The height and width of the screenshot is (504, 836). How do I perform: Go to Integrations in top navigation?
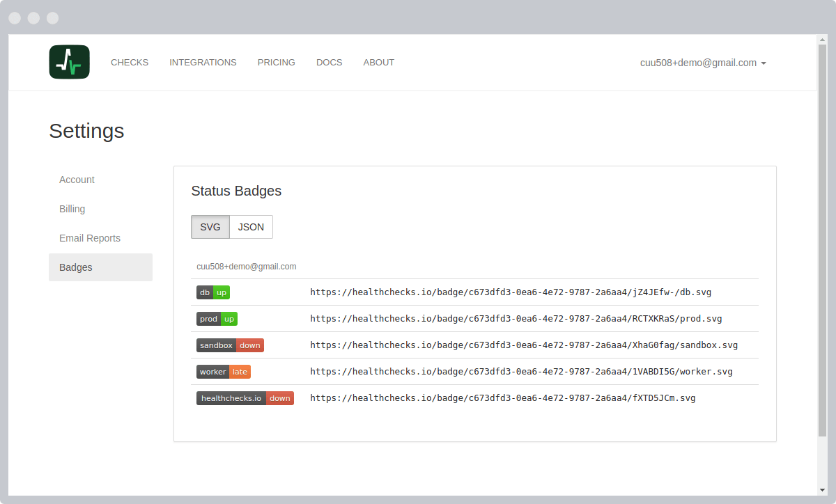point(203,63)
